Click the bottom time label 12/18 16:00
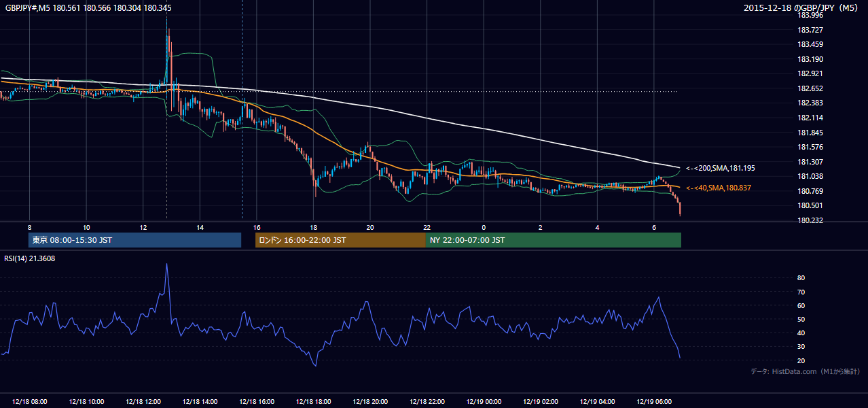Image resolution: width=868 pixels, height=408 pixels. (x=257, y=401)
